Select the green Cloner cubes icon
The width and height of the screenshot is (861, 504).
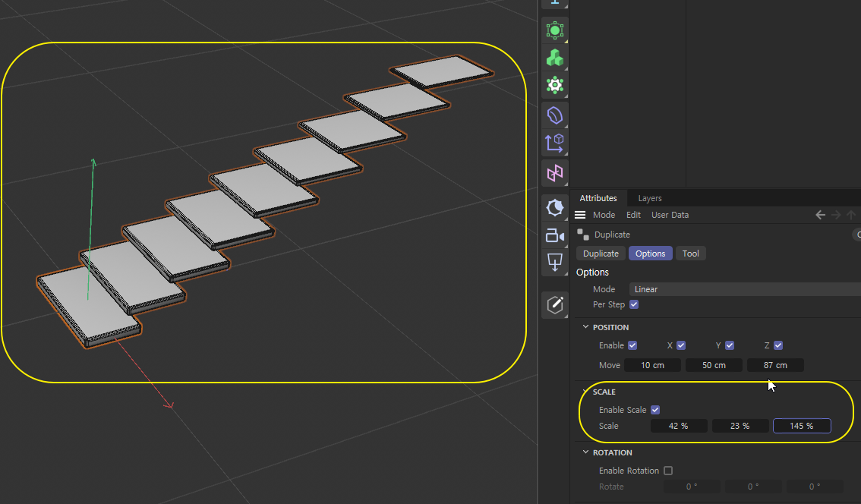point(554,58)
